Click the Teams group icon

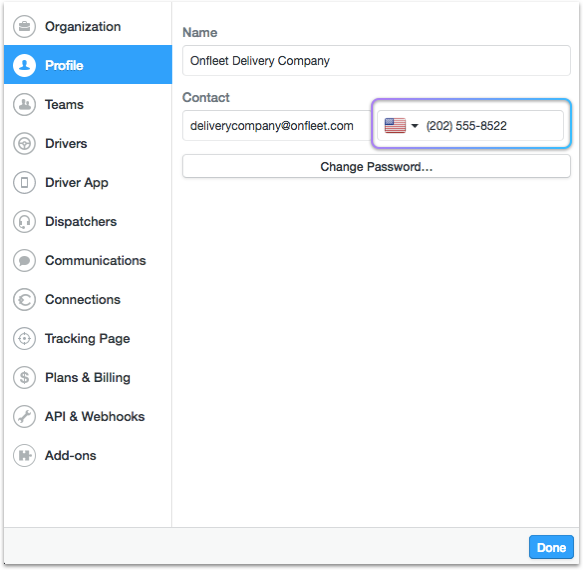(25, 104)
